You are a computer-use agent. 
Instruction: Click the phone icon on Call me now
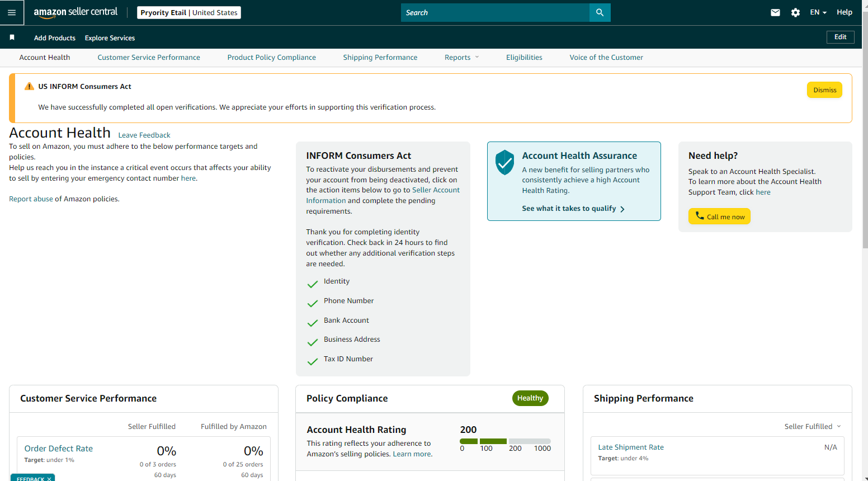700,215
